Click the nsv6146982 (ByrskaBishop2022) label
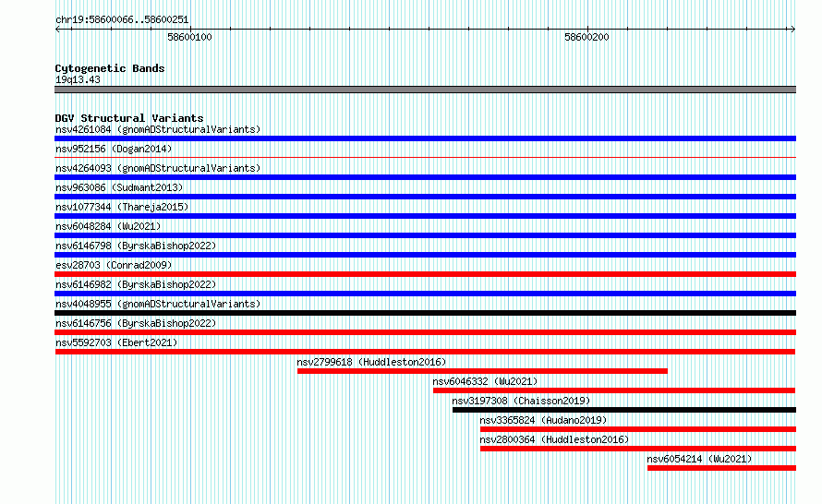This screenshot has height=504, width=822. coord(136,284)
